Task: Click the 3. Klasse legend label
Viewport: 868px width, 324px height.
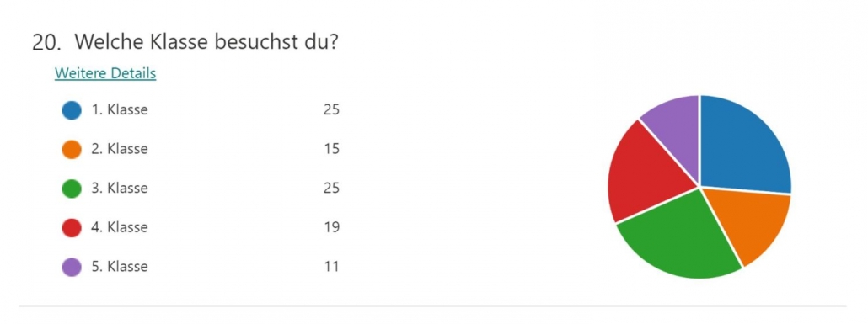Action: click(120, 189)
